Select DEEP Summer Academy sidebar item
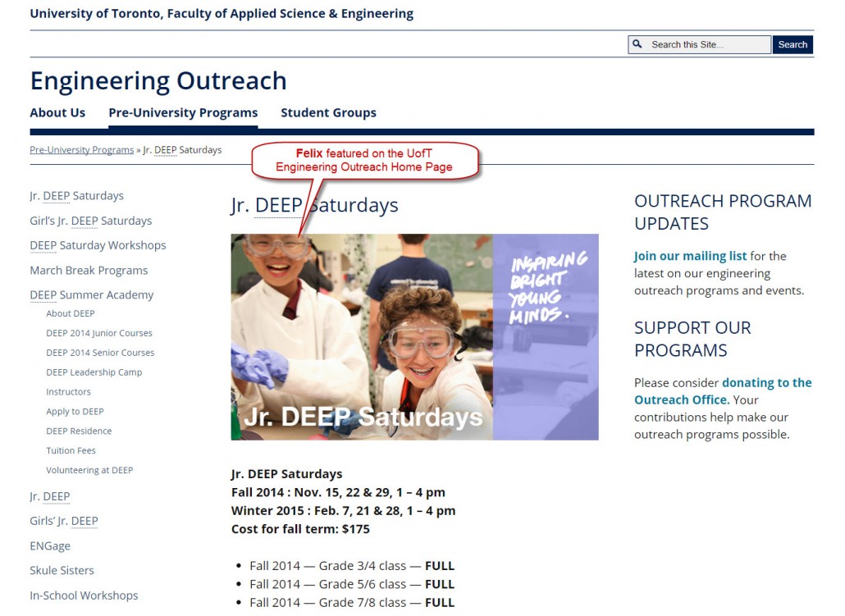The width and height of the screenshot is (845, 616). pyautogui.click(x=92, y=295)
